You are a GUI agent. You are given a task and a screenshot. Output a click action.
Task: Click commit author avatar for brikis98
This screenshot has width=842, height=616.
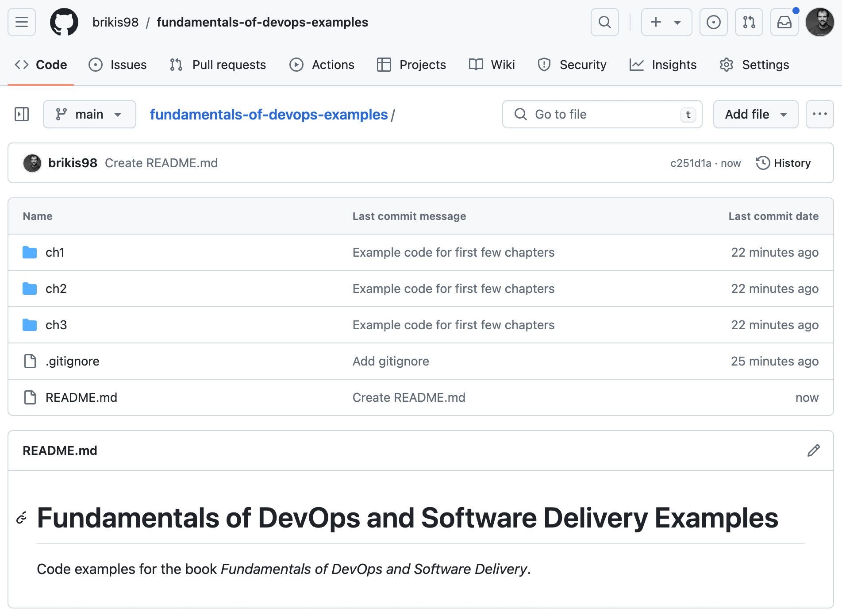(32, 163)
